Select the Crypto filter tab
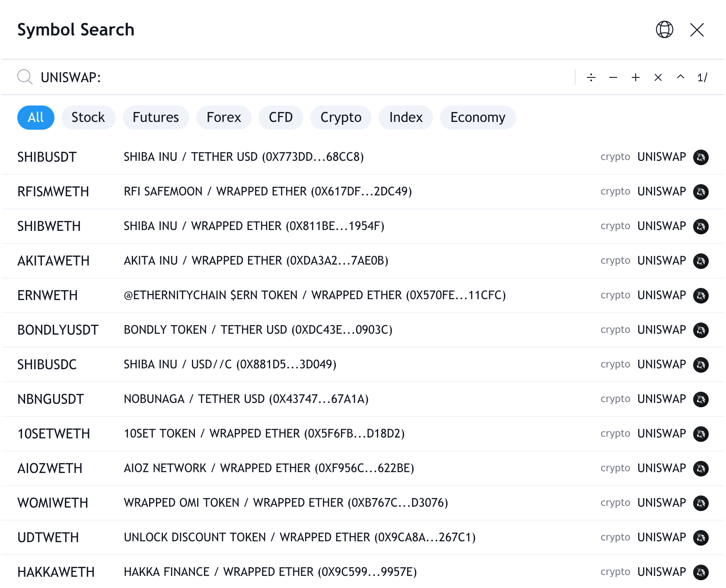726x588 pixels. [x=341, y=118]
